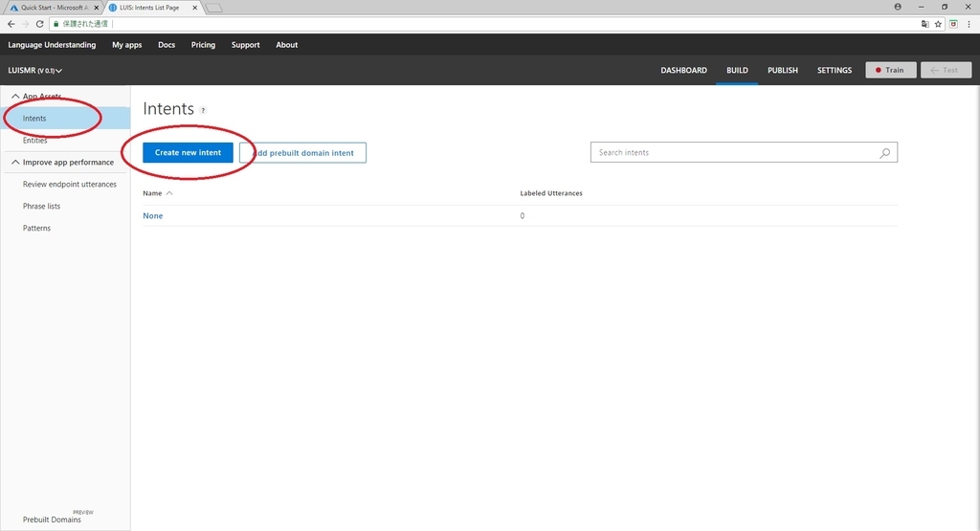Screen dimensions: 980x531
Task: Click the Search intents field
Action: (x=744, y=152)
